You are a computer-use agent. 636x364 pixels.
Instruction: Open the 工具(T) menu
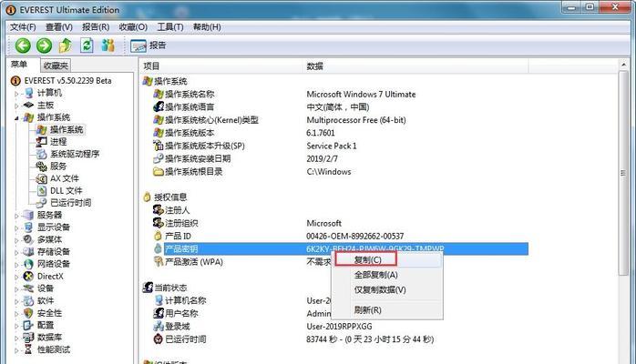[170, 27]
